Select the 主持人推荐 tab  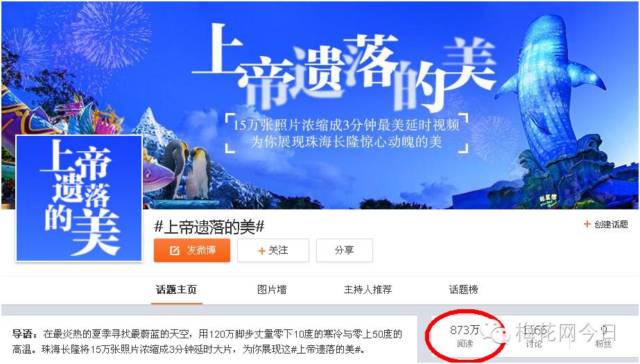pyautogui.click(x=367, y=290)
